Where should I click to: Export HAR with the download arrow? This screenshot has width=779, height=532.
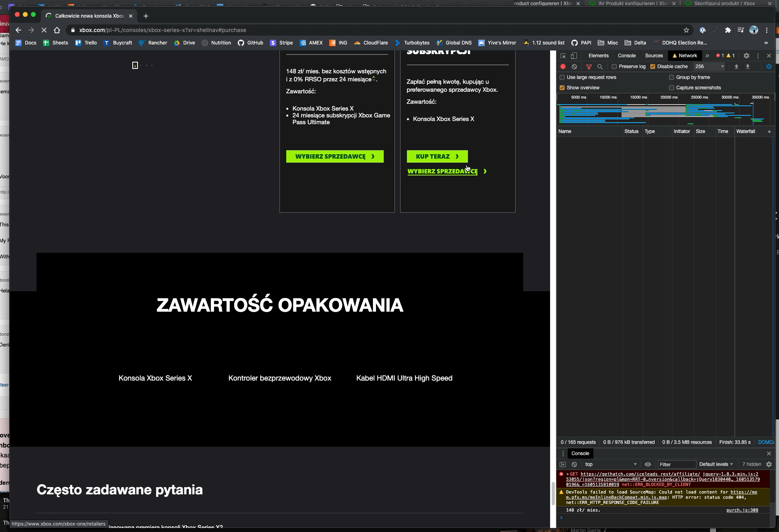pos(747,66)
